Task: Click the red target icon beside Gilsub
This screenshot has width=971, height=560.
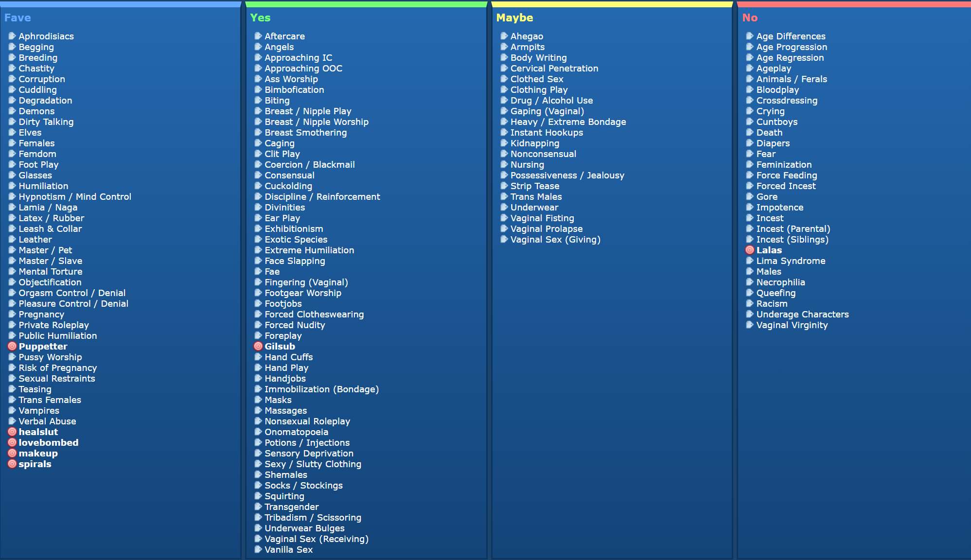Action: [258, 346]
